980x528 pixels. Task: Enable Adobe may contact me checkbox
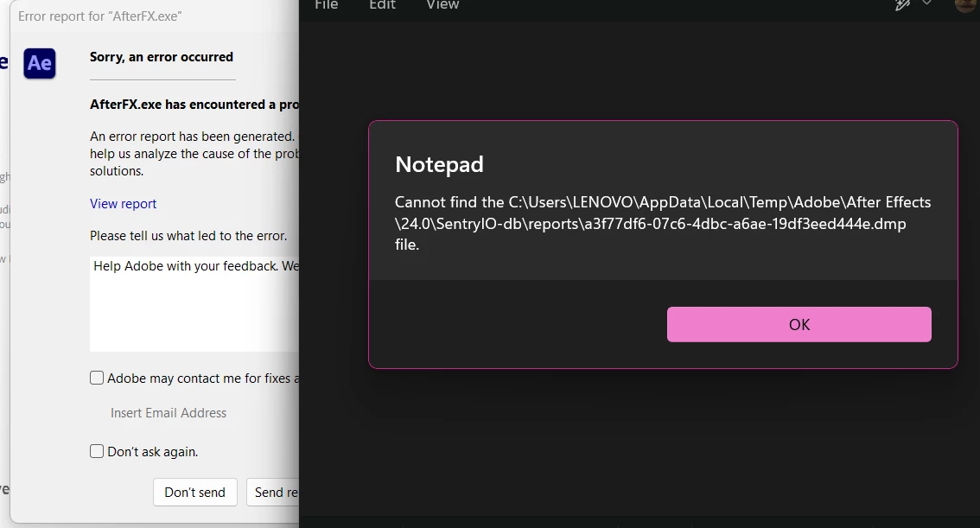coord(97,378)
